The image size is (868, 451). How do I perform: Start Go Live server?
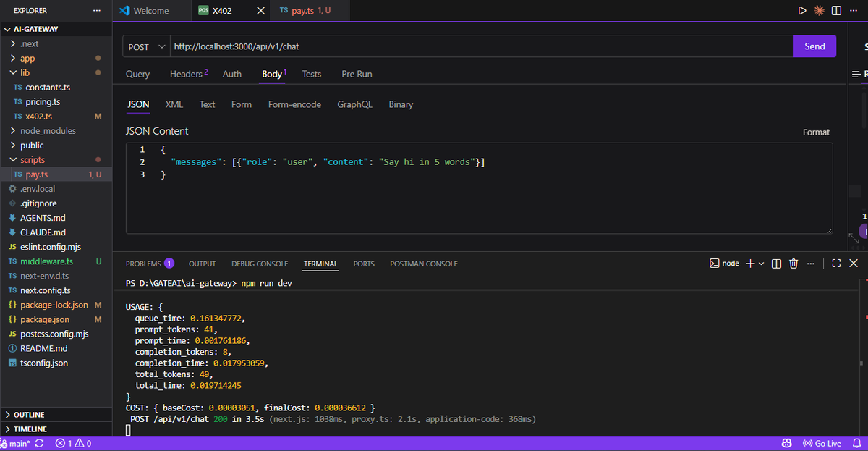coord(822,443)
